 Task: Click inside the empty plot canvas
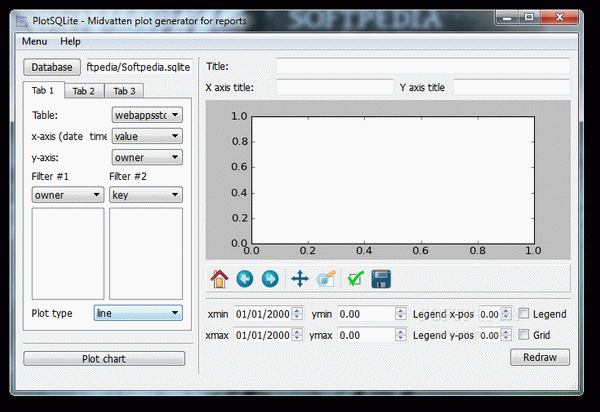393,180
